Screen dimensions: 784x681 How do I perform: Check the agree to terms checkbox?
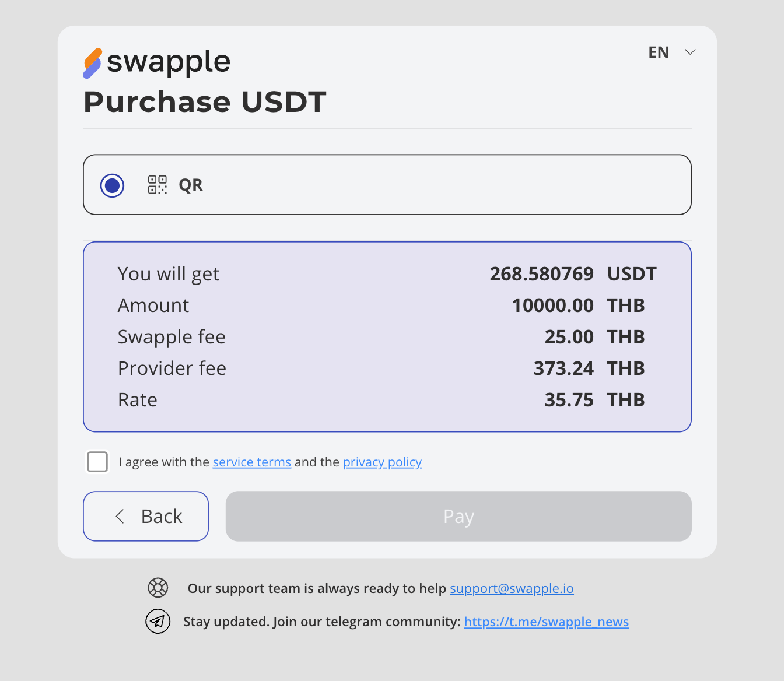coord(97,461)
